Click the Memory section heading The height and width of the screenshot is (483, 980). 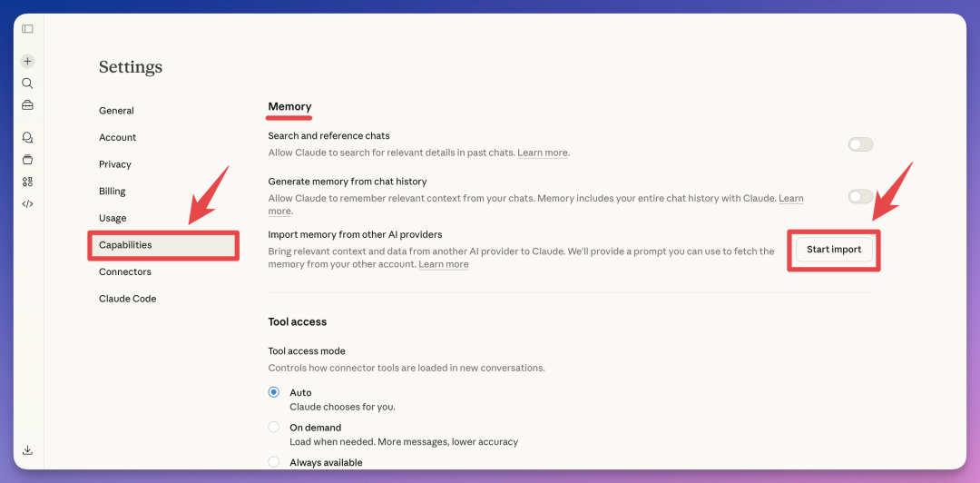[290, 107]
